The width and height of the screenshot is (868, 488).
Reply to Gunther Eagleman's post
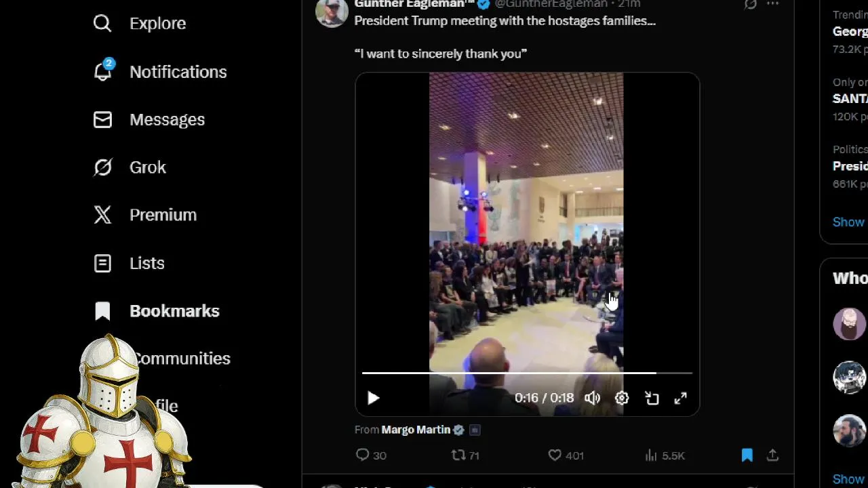click(363, 455)
